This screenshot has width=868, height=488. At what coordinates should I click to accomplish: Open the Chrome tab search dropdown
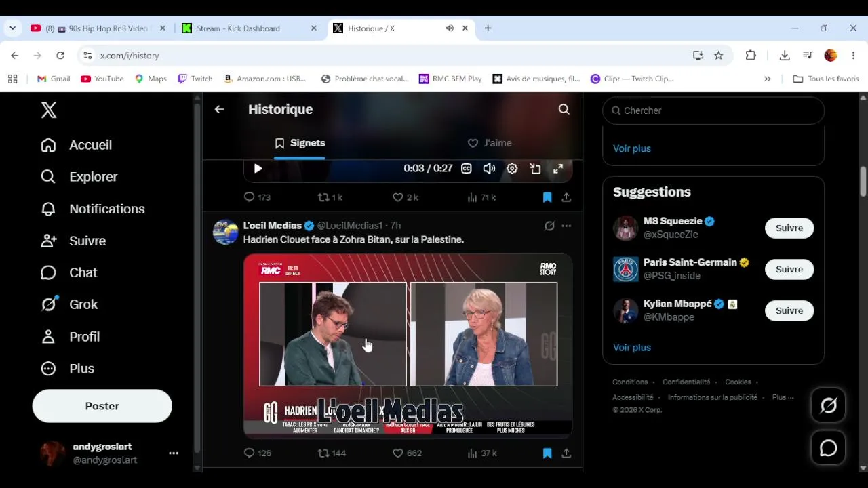pos(12,28)
